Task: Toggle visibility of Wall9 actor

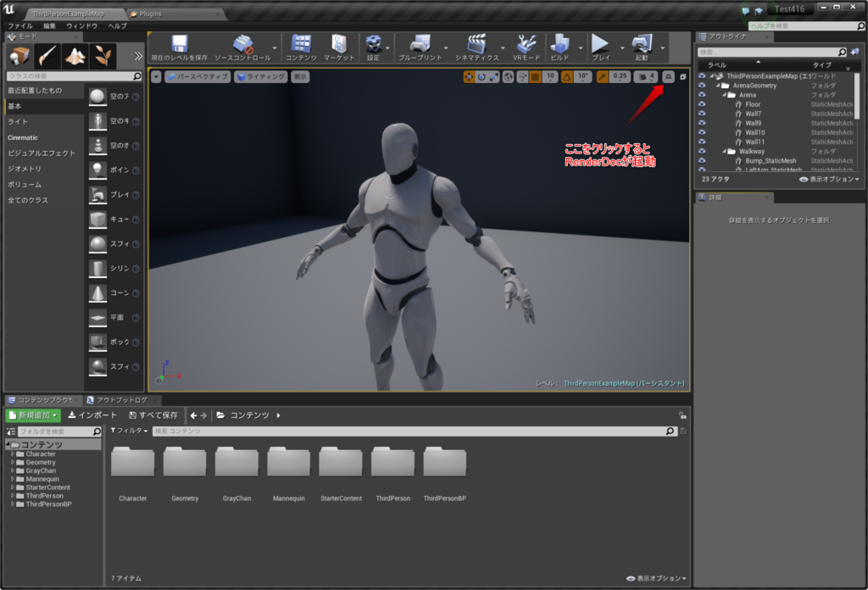Action: (701, 123)
